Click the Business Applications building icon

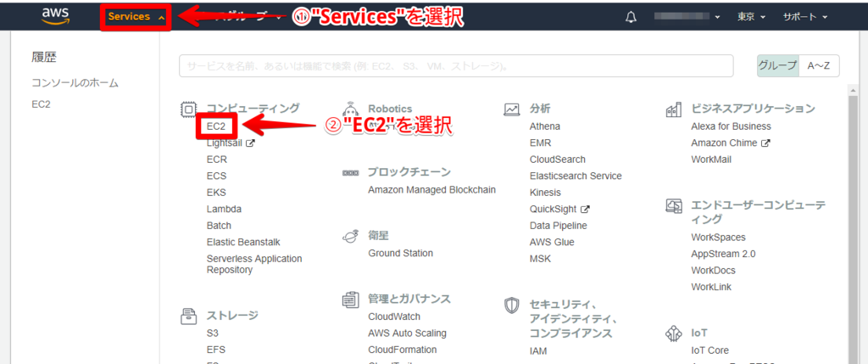click(x=673, y=109)
